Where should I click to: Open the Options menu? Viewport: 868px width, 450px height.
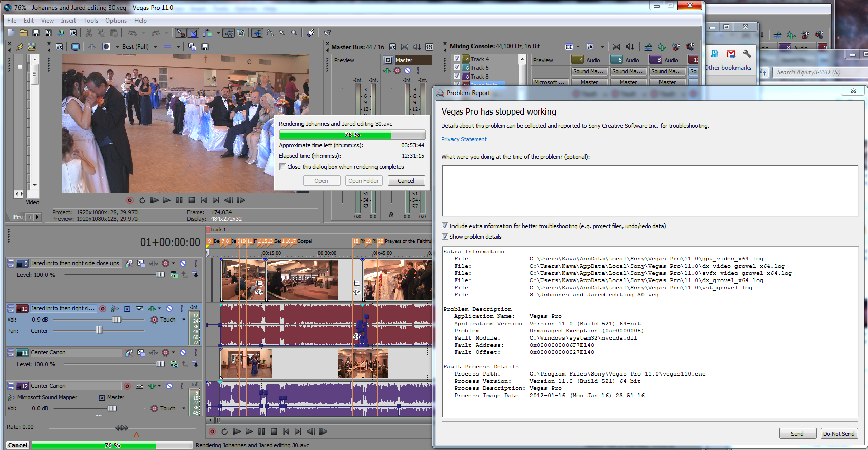pyautogui.click(x=116, y=21)
